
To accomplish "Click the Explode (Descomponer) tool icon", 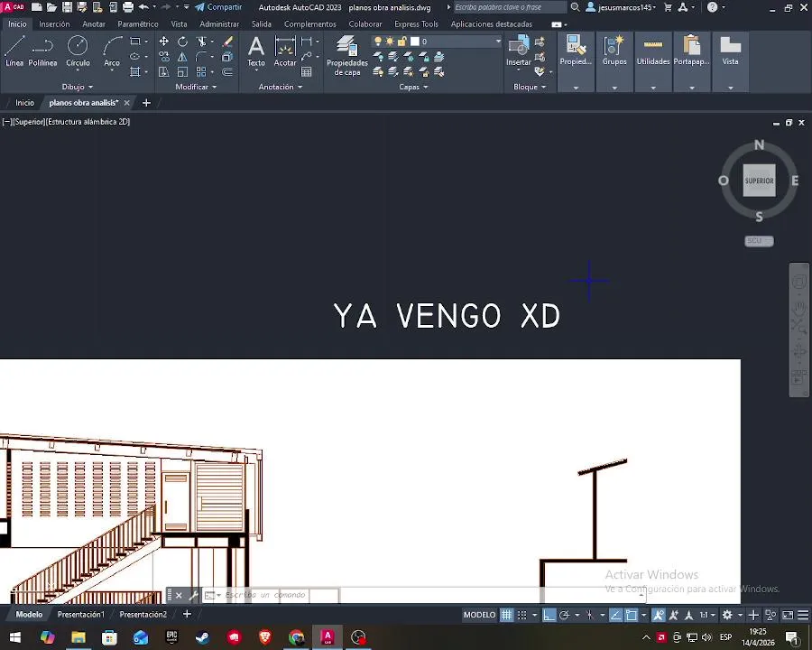I will click(x=227, y=57).
